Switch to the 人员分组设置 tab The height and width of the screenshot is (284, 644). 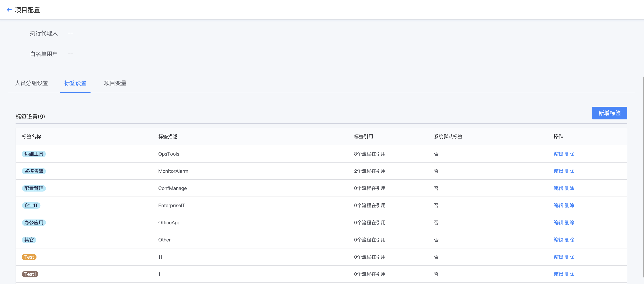click(x=32, y=83)
